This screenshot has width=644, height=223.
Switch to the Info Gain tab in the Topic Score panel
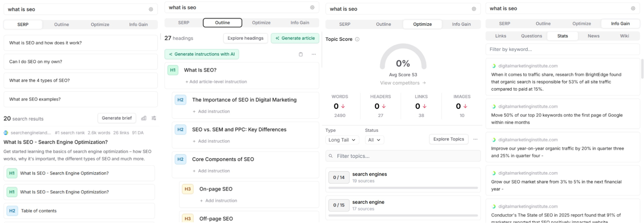point(461,24)
